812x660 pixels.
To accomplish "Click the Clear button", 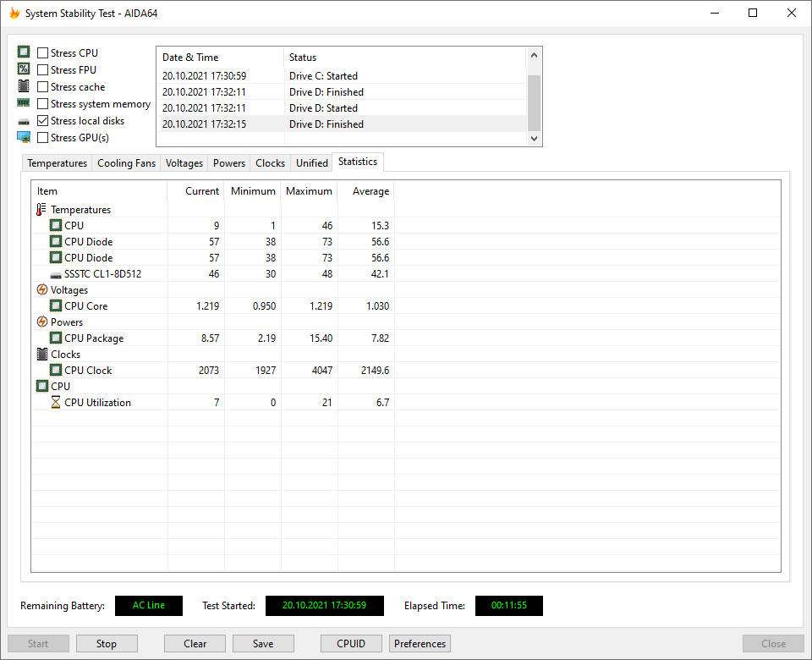I will [x=195, y=643].
